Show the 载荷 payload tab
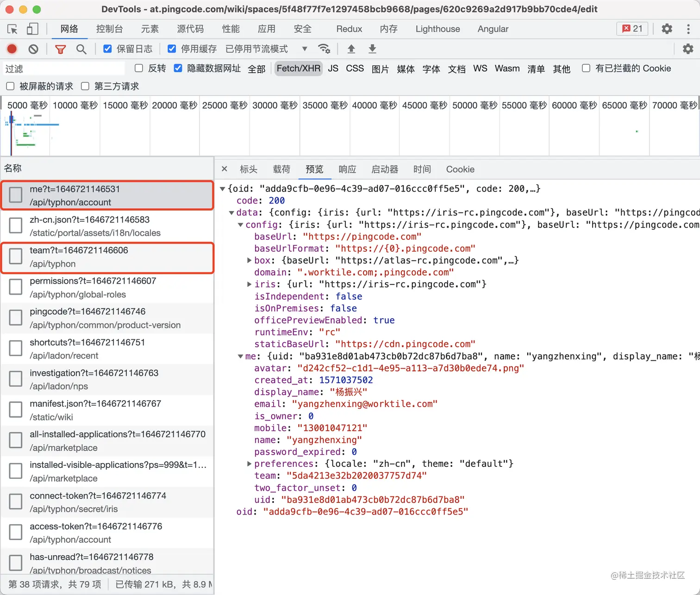The image size is (700, 595). tap(281, 169)
